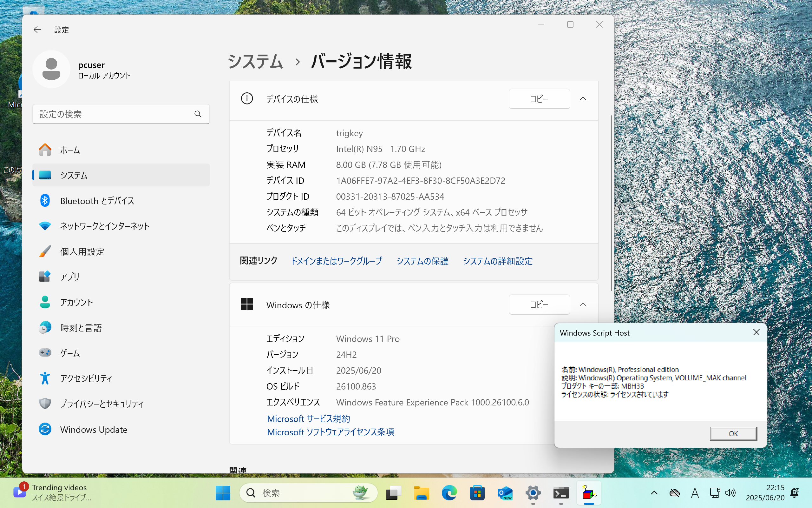The width and height of the screenshot is (812, 508).
Task: Open Microsoft サービス規約 link
Action: point(308,419)
